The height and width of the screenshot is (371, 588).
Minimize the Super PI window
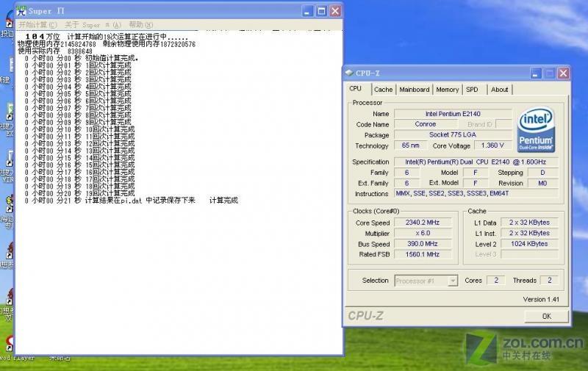tap(307, 11)
